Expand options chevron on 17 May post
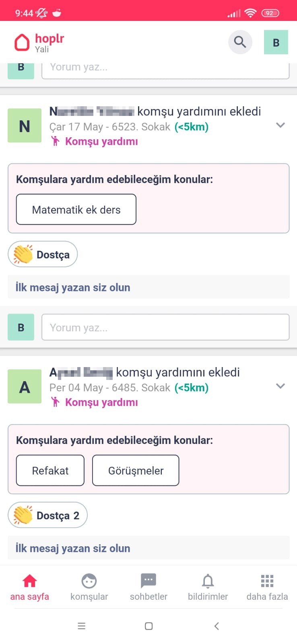Viewport: 297px width, 644px height. [280, 125]
